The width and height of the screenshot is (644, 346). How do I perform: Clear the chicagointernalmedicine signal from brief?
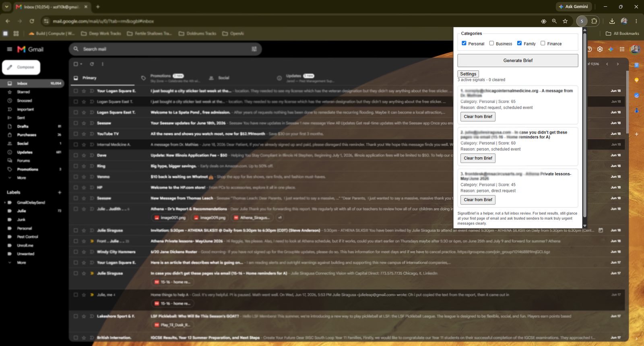pyautogui.click(x=478, y=117)
